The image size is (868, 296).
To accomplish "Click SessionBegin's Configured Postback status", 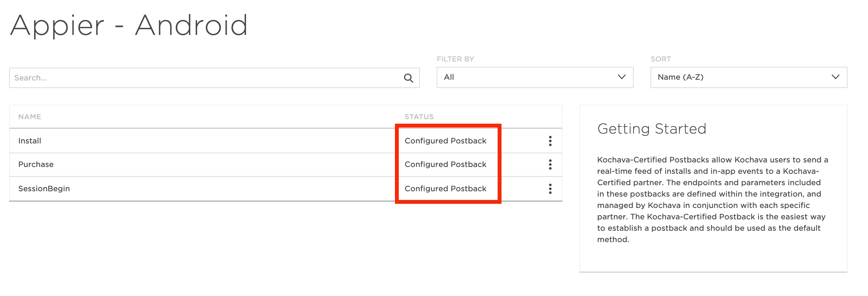I will tap(445, 189).
